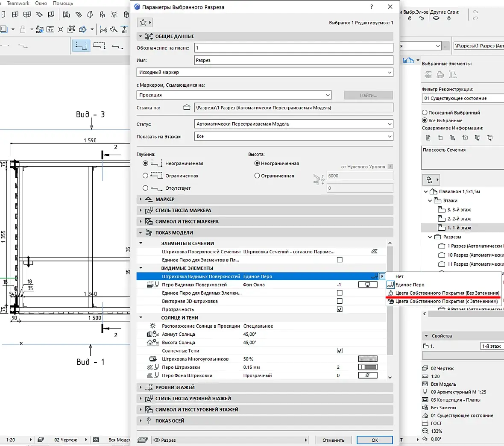Enable Векторная 3D-штриховка checkbox
This screenshot has width=504, height=446.
(x=340, y=301)
